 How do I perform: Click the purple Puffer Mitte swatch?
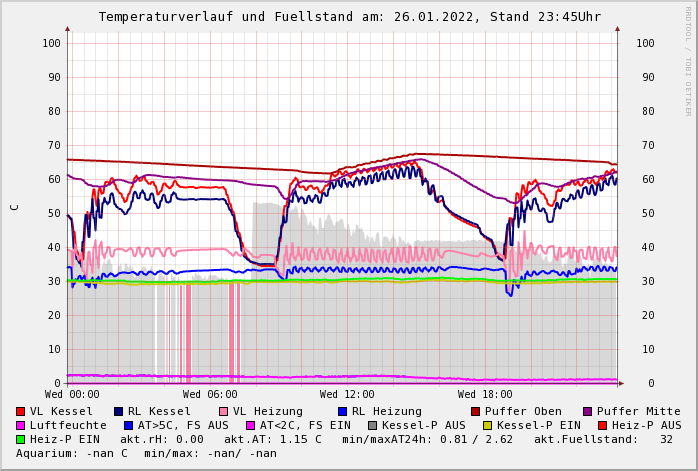pyautogui.click(x=588, y=411)
